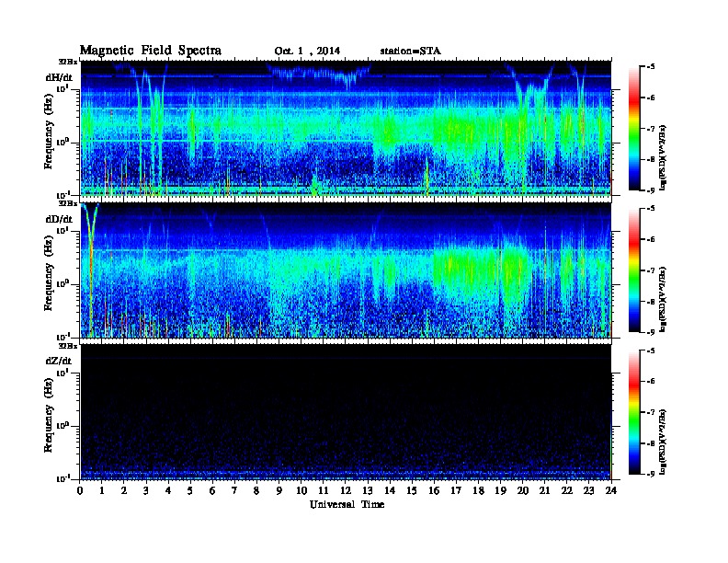Click the "24" hour tick label

[611, 491]
